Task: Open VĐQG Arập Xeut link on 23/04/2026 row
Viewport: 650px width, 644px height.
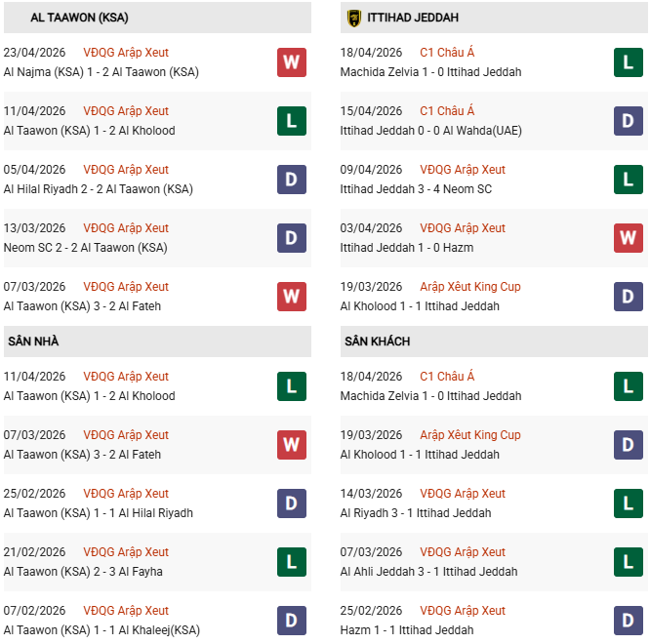Action: (126, 53)
